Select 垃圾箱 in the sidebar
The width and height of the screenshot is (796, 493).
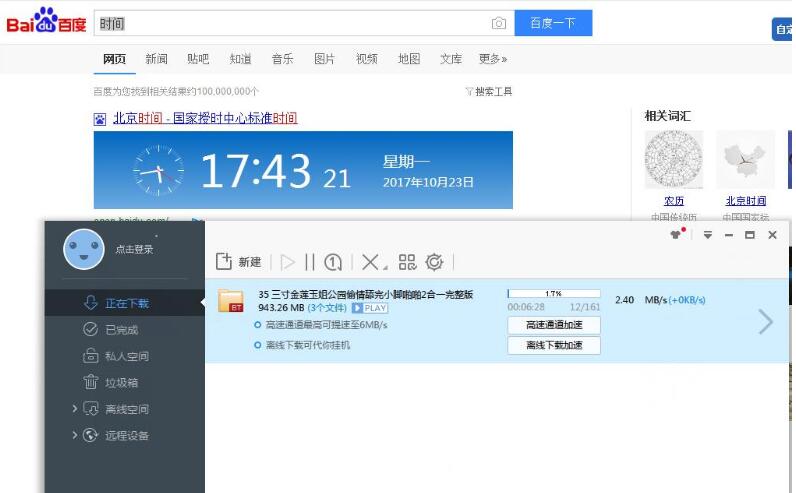125,382
